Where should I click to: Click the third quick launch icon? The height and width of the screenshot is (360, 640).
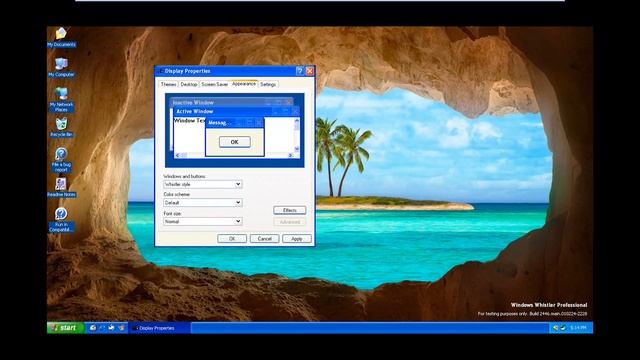pos(111,328)
